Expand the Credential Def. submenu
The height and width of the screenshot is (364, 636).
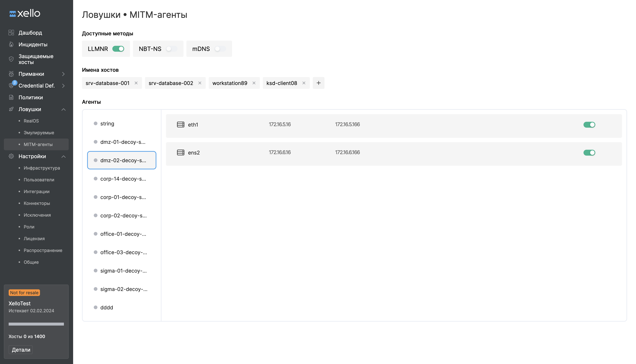pyautogui.click(x=63, y=86)
